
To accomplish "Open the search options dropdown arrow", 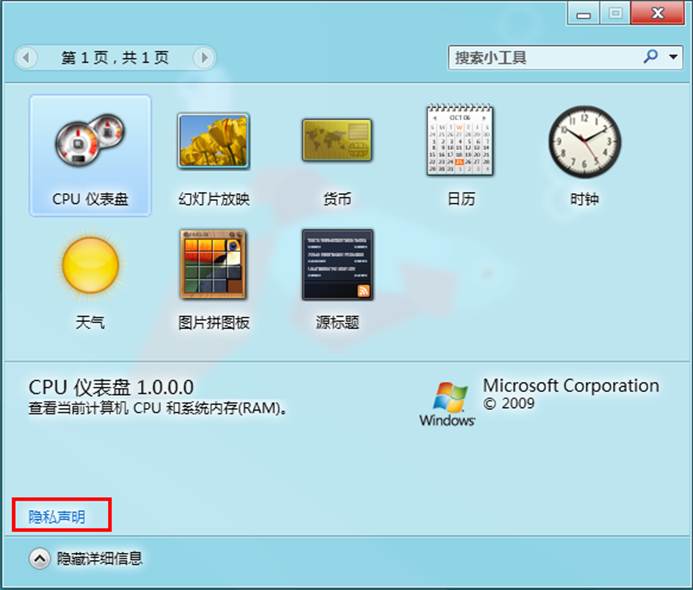I will point(673,57).
